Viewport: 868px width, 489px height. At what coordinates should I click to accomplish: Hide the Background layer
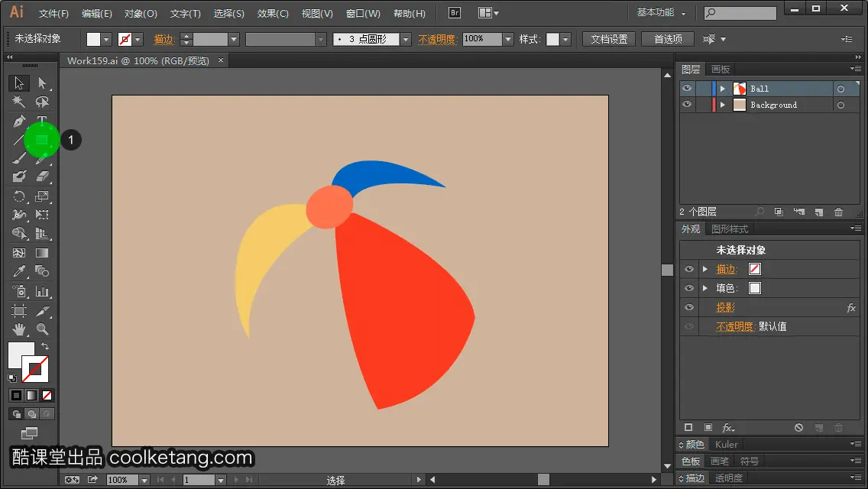(x=687, y=105)
